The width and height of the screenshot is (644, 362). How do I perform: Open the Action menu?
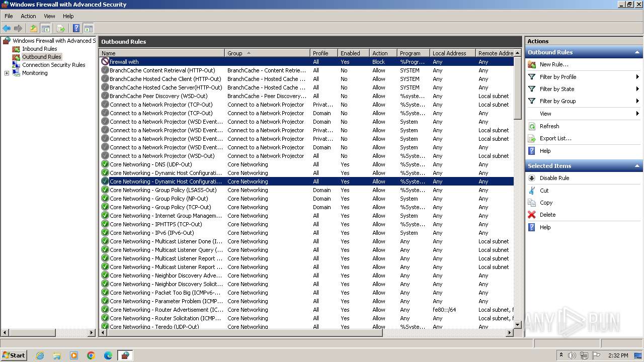(x=28, y=16)
